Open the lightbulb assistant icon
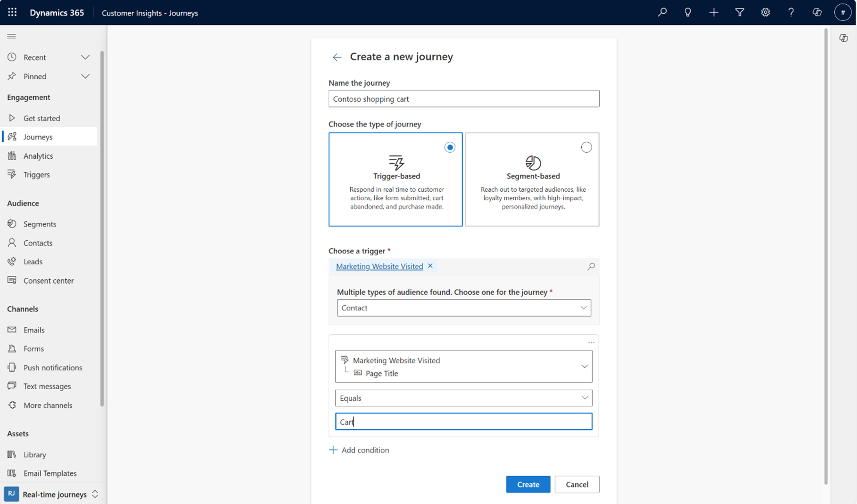The width and height of the screenshot is (857, 504). 688,13
